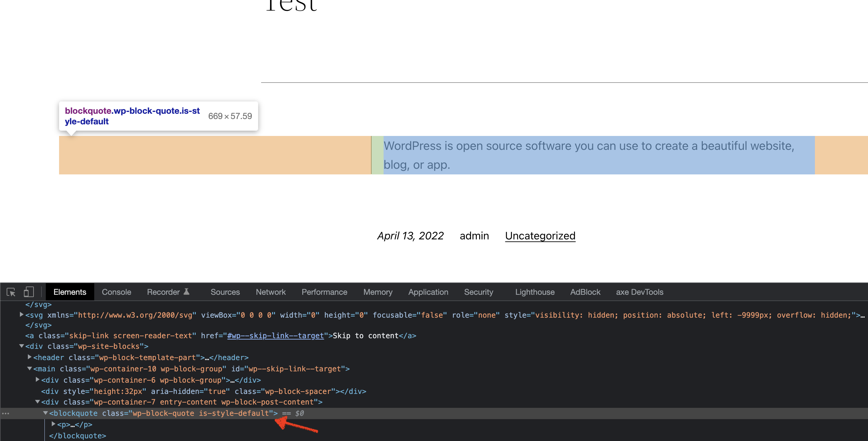This screenshot has width=868, height=441.
Task: Switch to the Sources tab
Action: pos(225,292)
